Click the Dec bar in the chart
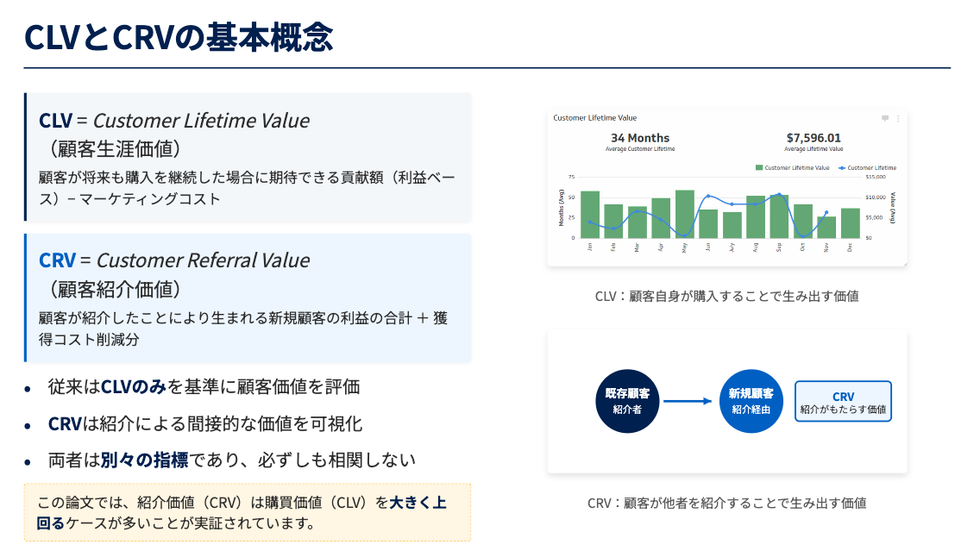This screenshot has width=980, height=551. point(850,222)
